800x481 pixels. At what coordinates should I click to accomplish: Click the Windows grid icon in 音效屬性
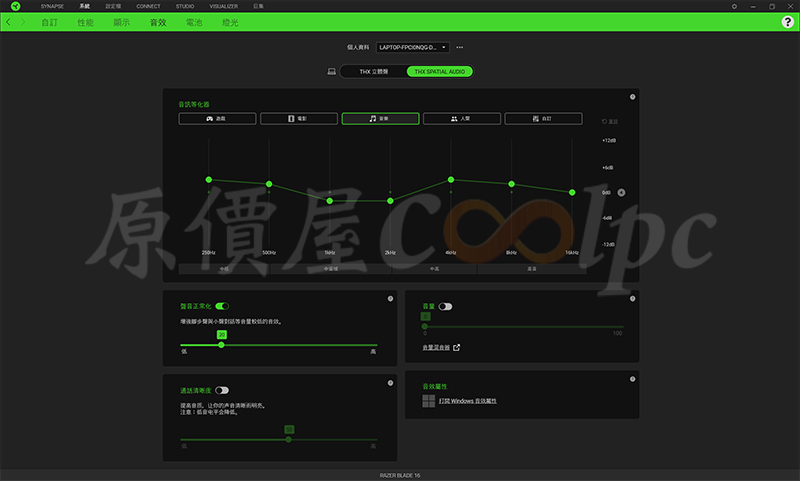pyautogui.click(x=429, y=401)
